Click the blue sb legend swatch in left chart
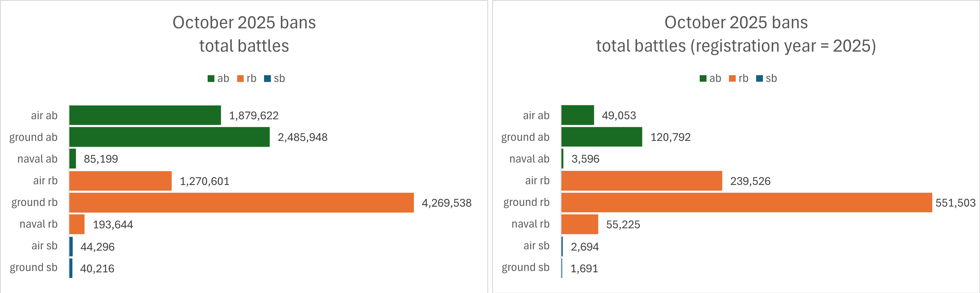This screenshot has width=980, height=293. (267, 79)
